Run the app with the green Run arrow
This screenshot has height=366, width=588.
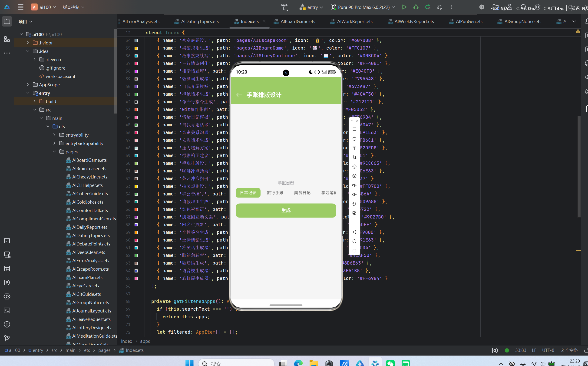(404, 7)
